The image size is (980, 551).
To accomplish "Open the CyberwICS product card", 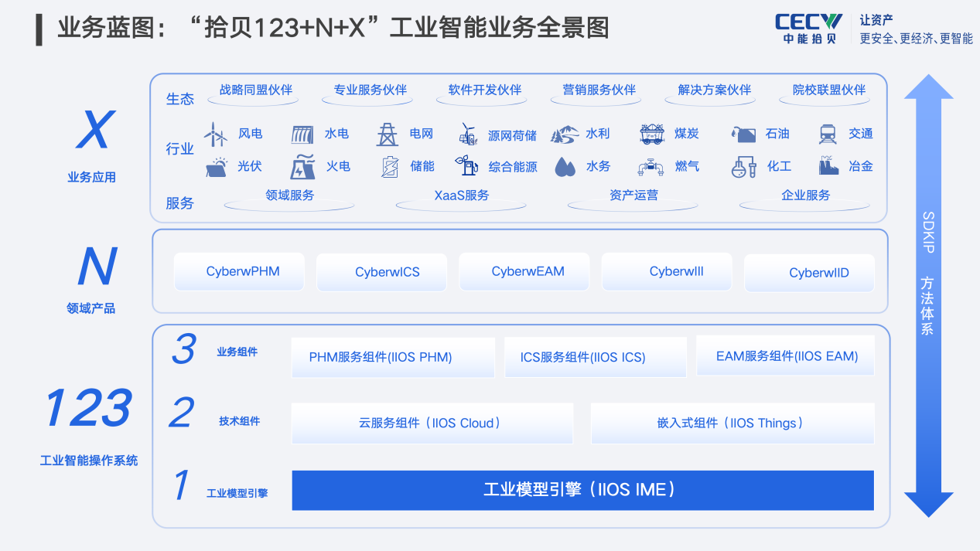I will pyautogui.click(x=382, y=272).
